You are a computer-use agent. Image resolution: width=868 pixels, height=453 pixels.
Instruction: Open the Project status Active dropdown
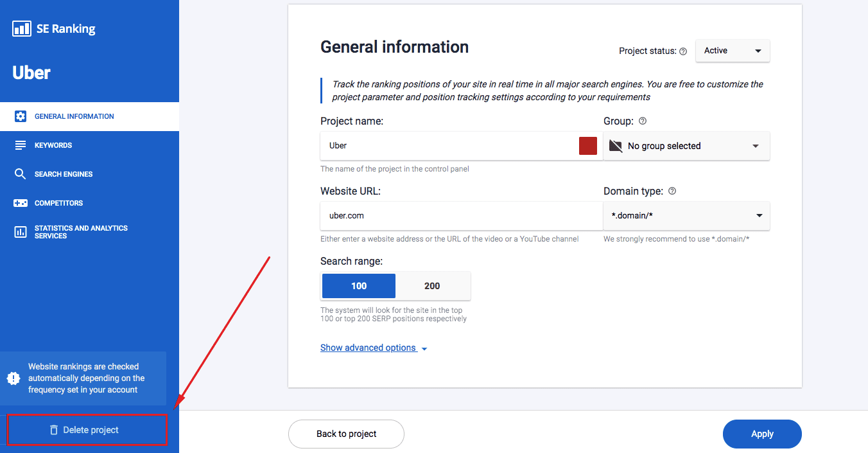click(733, 51)
